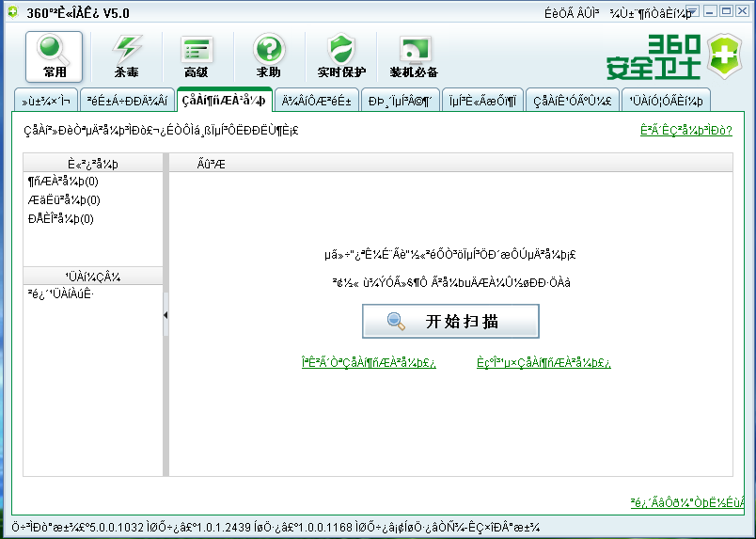Screen dimensions: 756x539
Task: Switch to the second tab beginning '²éÉ±Á÷'
Action: coord(127,101)
